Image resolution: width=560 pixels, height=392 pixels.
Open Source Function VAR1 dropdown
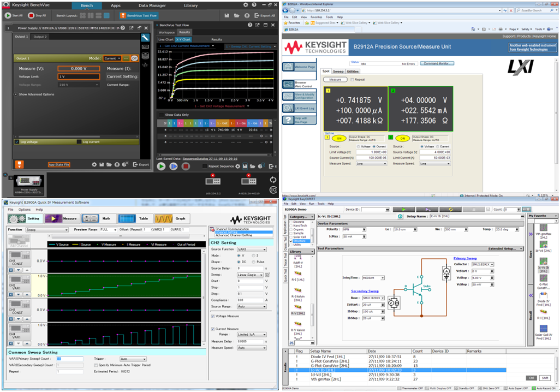point(252,249)
